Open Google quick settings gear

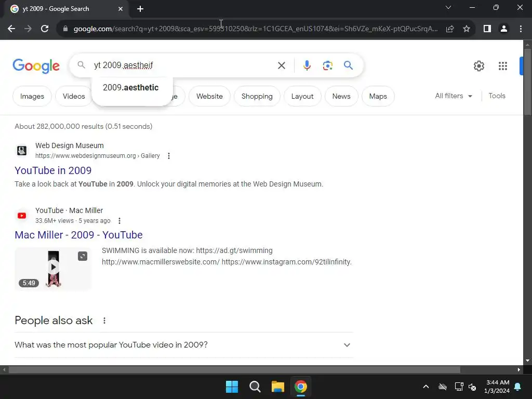pyautogui.click(x=478, y=66)
